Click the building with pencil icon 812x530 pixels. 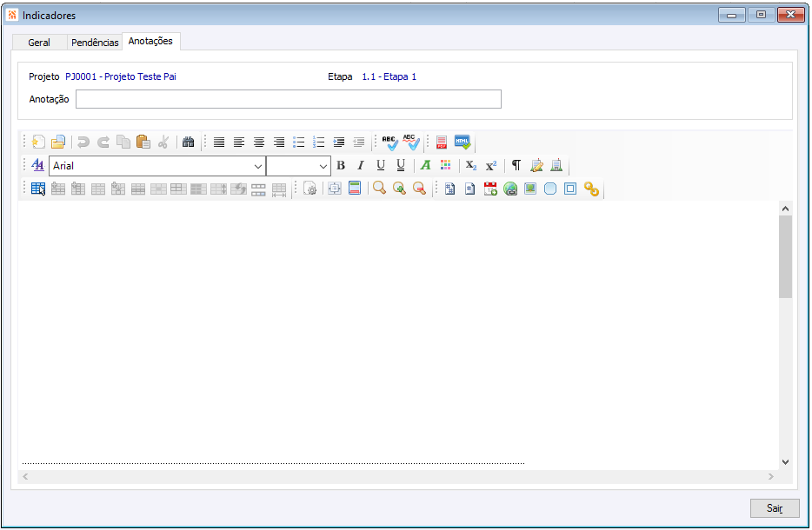[x=536, y=165]
